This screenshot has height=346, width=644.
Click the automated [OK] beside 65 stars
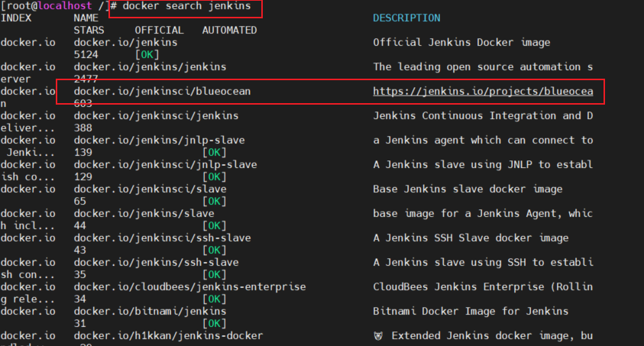pos(215,202)
